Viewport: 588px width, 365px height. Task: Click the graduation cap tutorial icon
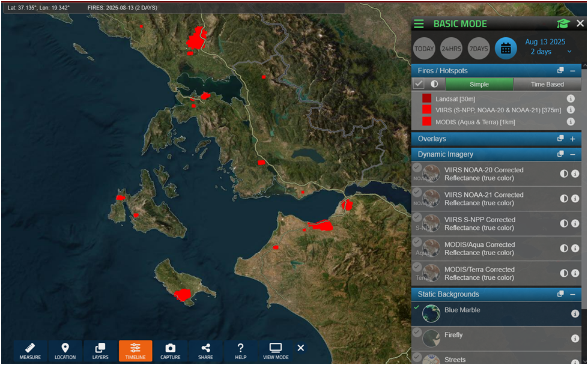[563, 24]
